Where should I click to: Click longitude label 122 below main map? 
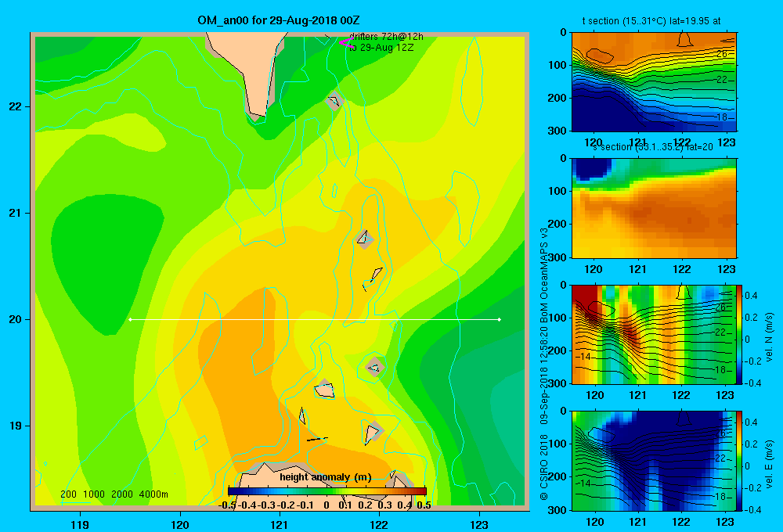point(379,524)
